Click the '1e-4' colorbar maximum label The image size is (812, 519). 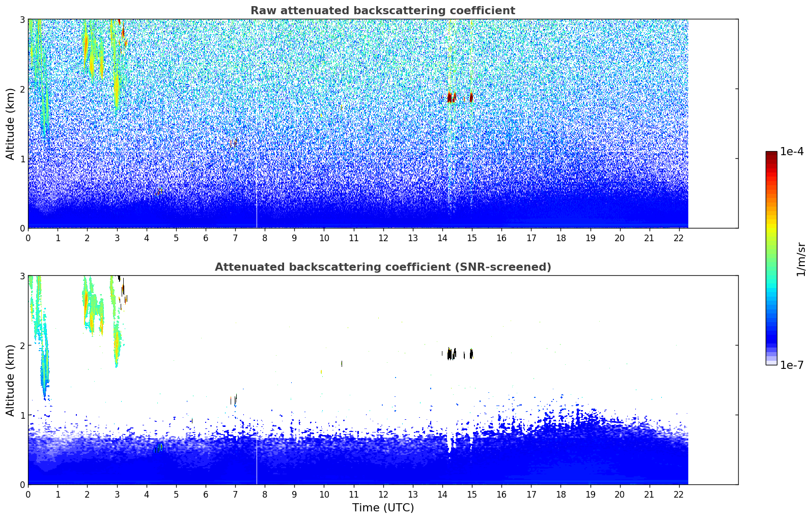coord(792,152)
